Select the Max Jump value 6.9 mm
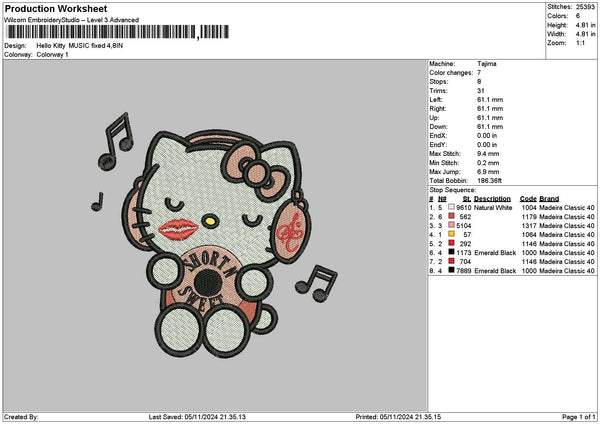Image resolution: width=600 pixels, height=424 pixels. coord(488,172)
